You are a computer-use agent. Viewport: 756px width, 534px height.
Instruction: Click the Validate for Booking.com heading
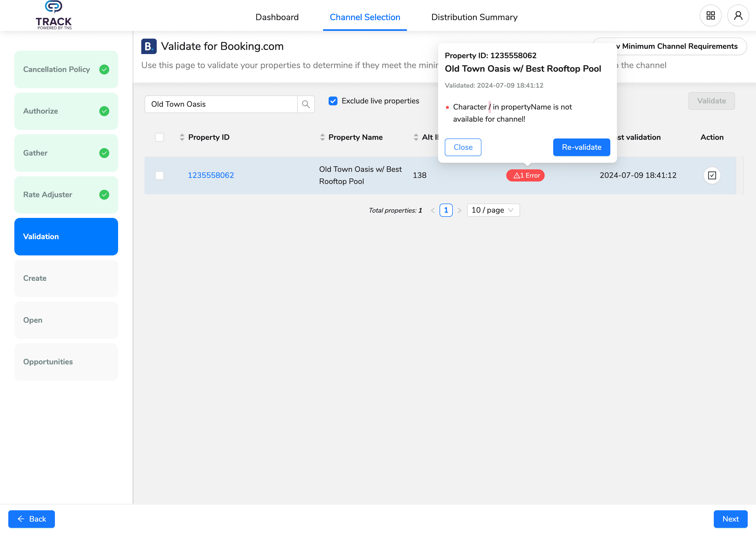point(222,46)
